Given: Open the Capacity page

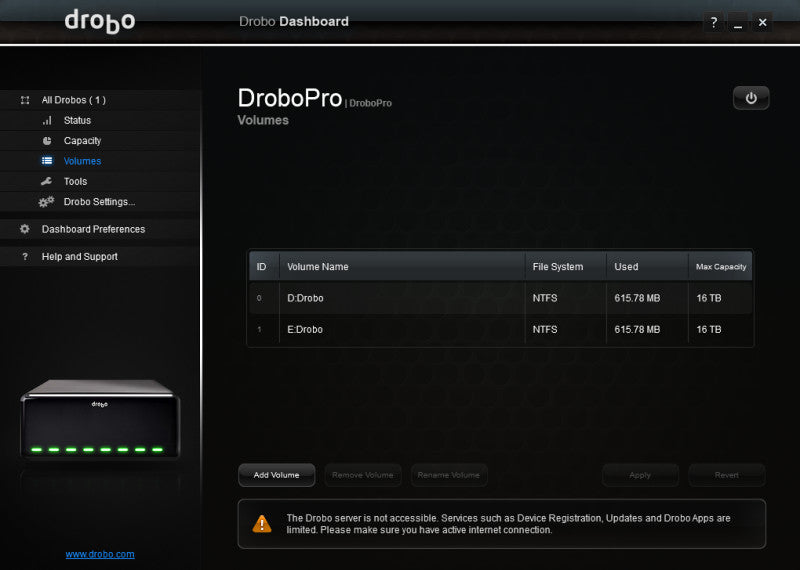Looking at the screenshot, I should [x=100, y=141].
